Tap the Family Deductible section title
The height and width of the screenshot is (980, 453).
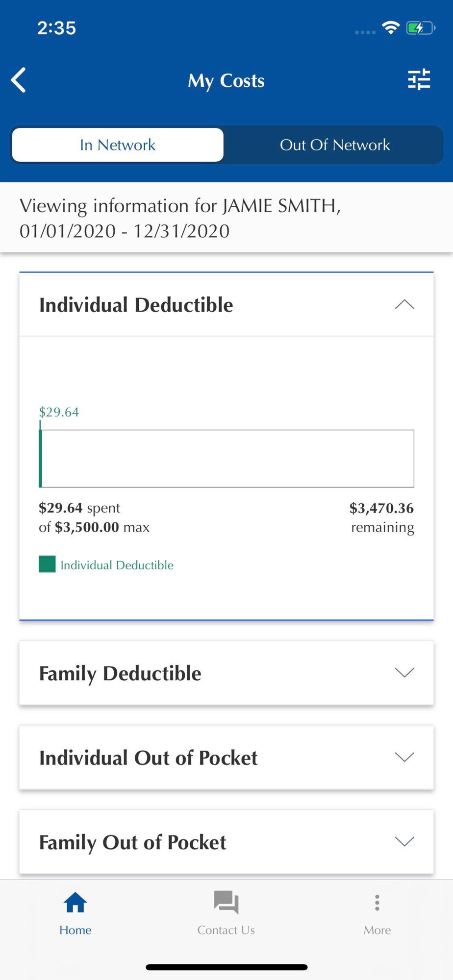coord(120,673)
